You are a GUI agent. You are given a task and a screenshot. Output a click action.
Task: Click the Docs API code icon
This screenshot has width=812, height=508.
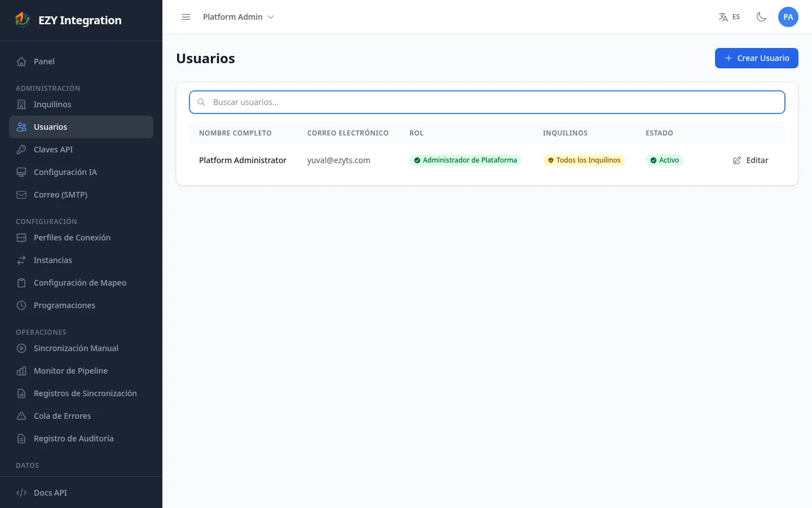click(21, 493)
